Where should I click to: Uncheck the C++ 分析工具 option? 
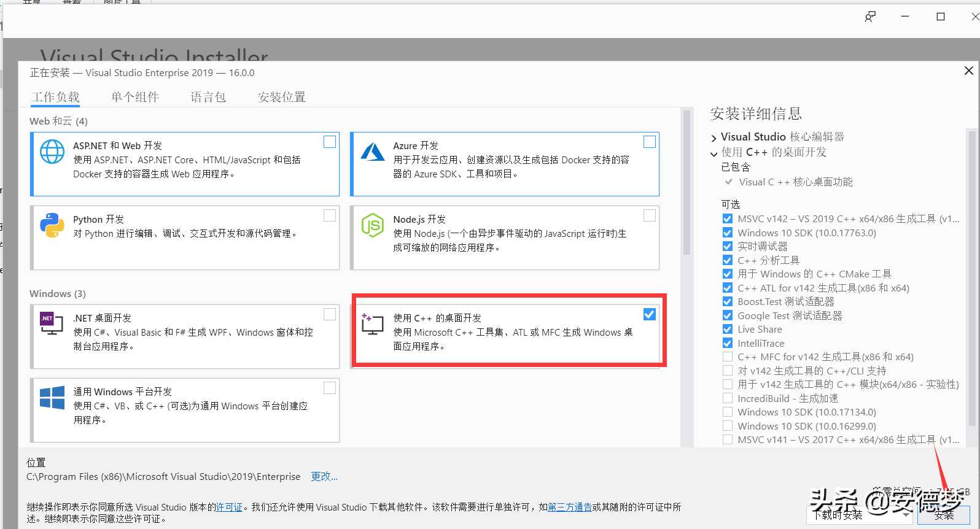[x=728, y=260]
